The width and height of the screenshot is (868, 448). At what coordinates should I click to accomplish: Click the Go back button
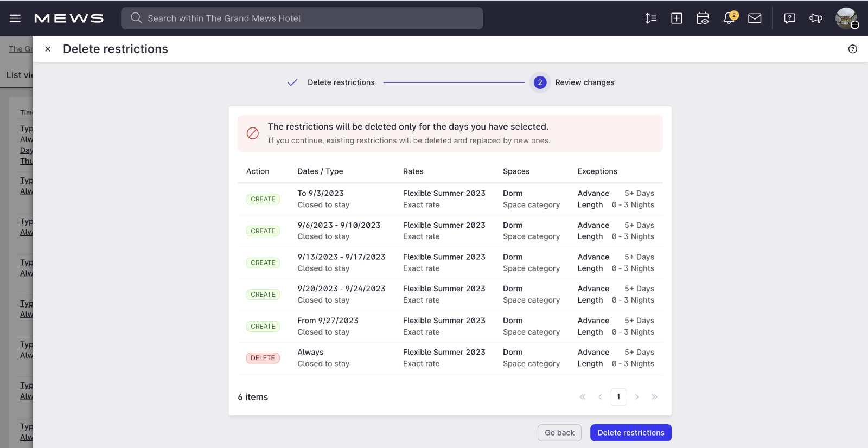[559, 433]
